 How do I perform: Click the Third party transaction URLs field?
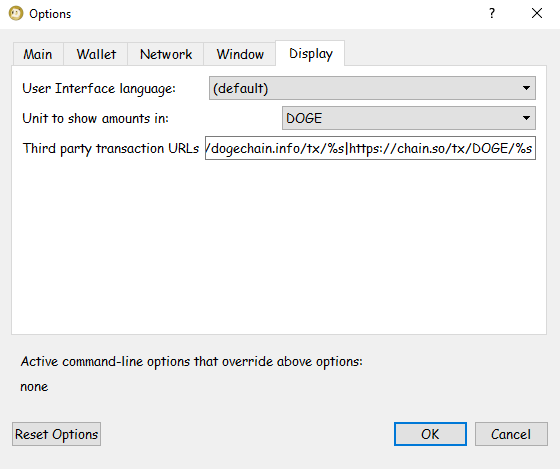370,148
